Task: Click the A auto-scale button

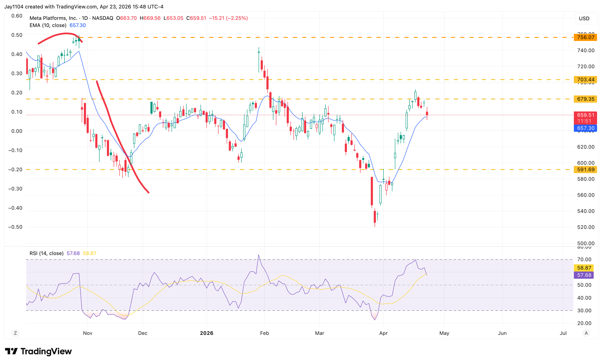Action: click(586, 333)
